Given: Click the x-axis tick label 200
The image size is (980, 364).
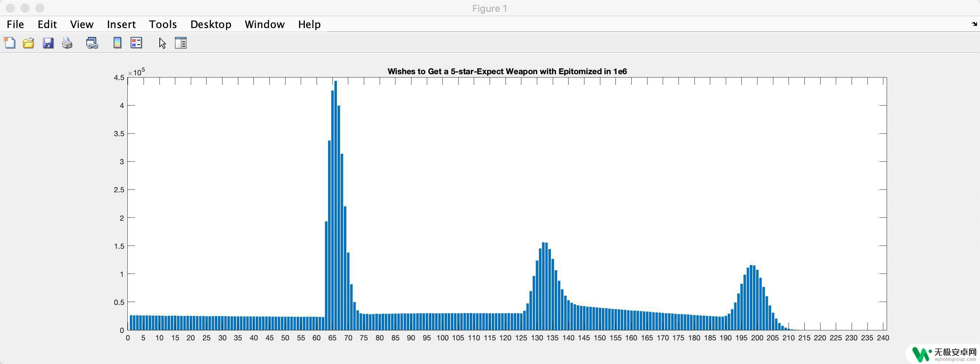Looking at the screenshot, I should (757, 338).
